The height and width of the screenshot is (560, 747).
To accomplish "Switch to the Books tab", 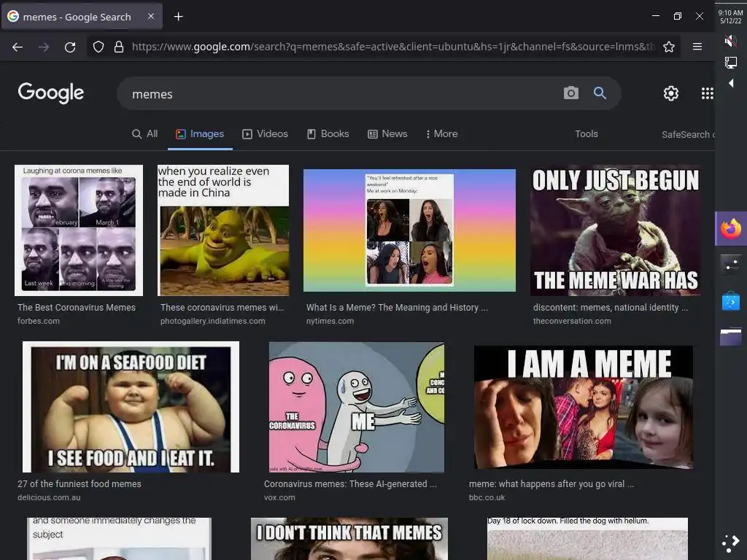I will click(x=328, y=134).
